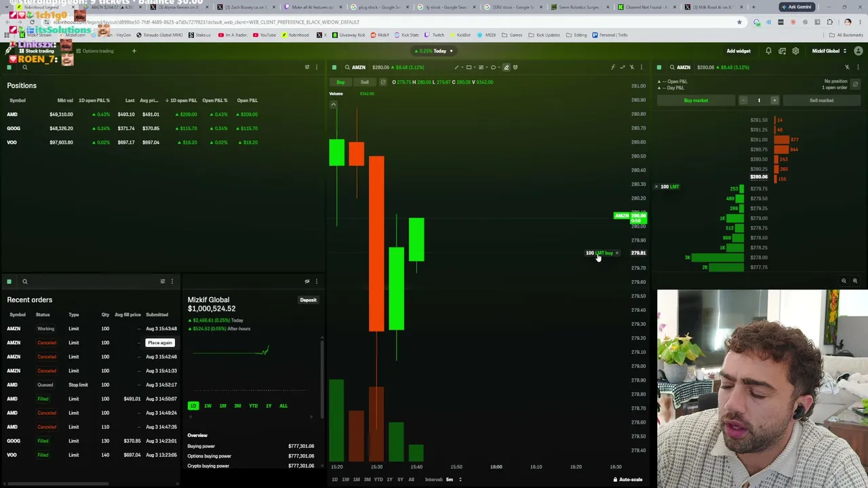Select the line drawing tool in chart toolbar
The image size is (868, 488).
point(456,67)
